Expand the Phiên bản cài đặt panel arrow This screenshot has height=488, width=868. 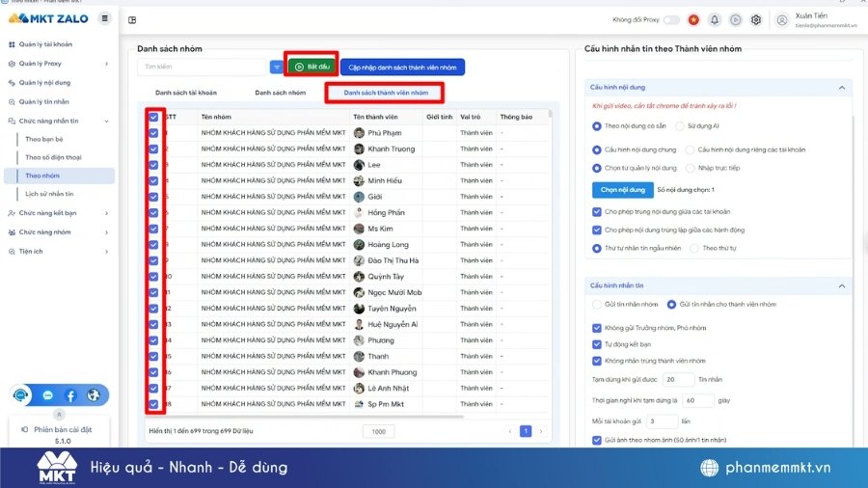59,414
